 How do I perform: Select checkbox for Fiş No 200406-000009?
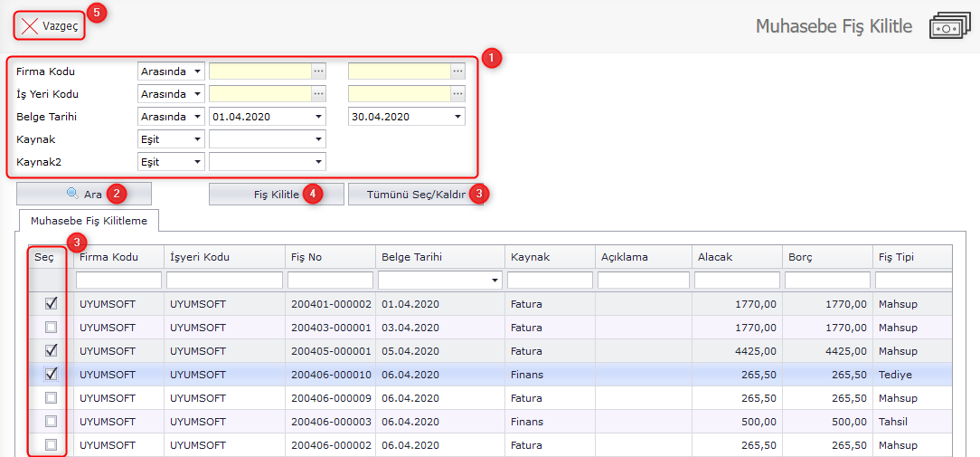[51, 398]
